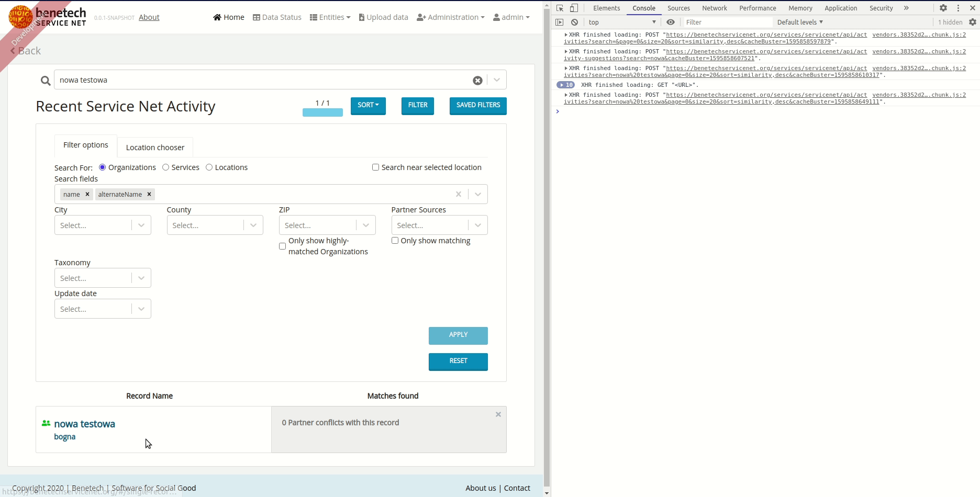Viewport: 980px width, 497px height.
Task: Open the Entities menu
Action: [330, 17]
